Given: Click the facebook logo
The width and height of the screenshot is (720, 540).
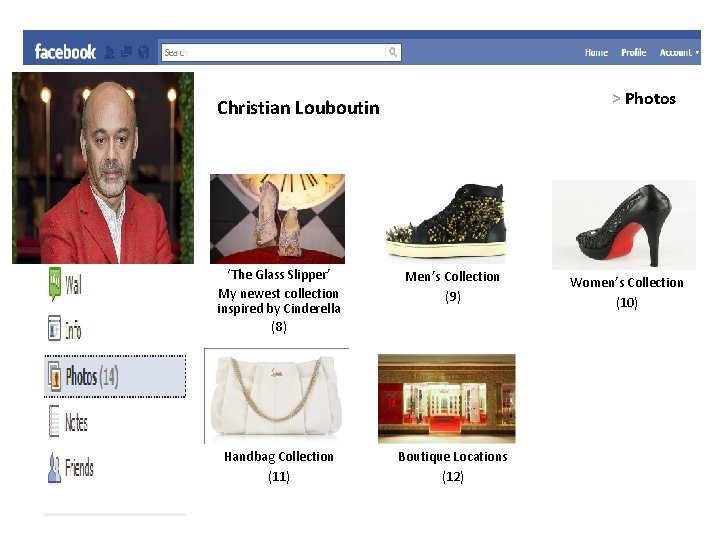Looking at the screenshot, I should click(65, 52).
